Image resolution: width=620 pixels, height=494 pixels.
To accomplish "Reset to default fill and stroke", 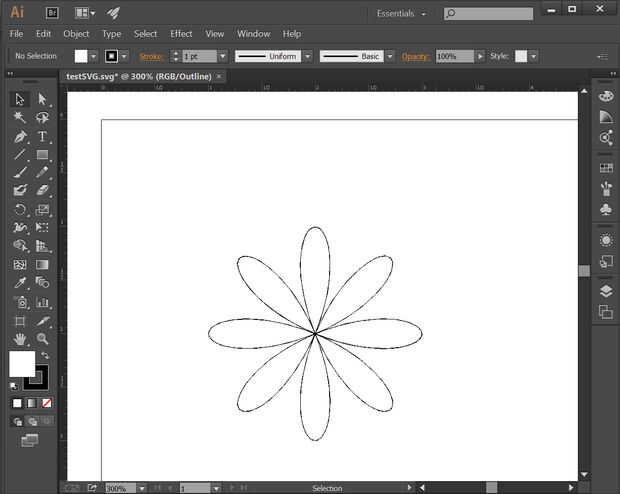I will [14, 386].
